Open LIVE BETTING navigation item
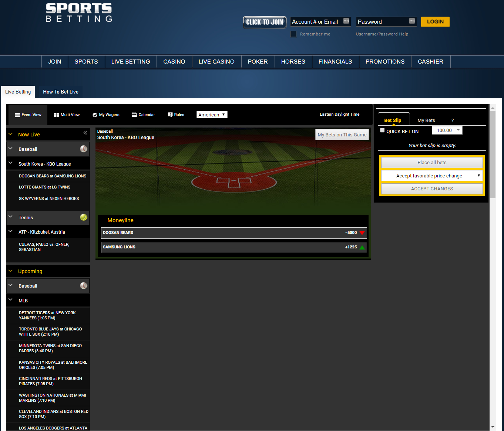This screenshot has width=504, height=431. click(x=131, y=62)
